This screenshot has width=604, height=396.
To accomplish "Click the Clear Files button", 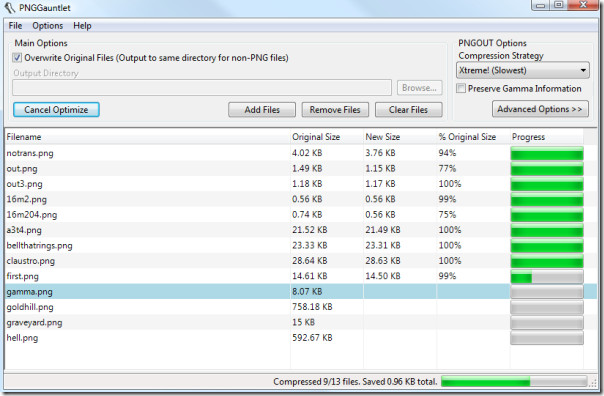I will pos(408,110).
